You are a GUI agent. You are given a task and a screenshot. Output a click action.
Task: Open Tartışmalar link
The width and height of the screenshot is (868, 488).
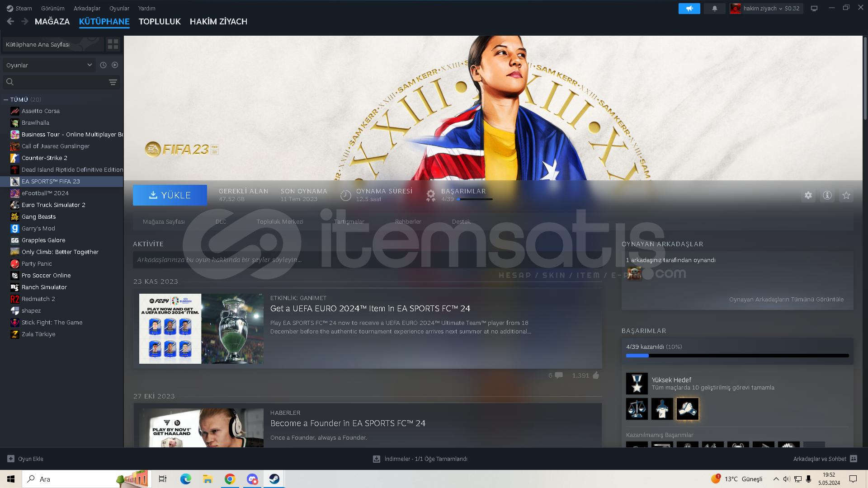click(x=349, y=221)
